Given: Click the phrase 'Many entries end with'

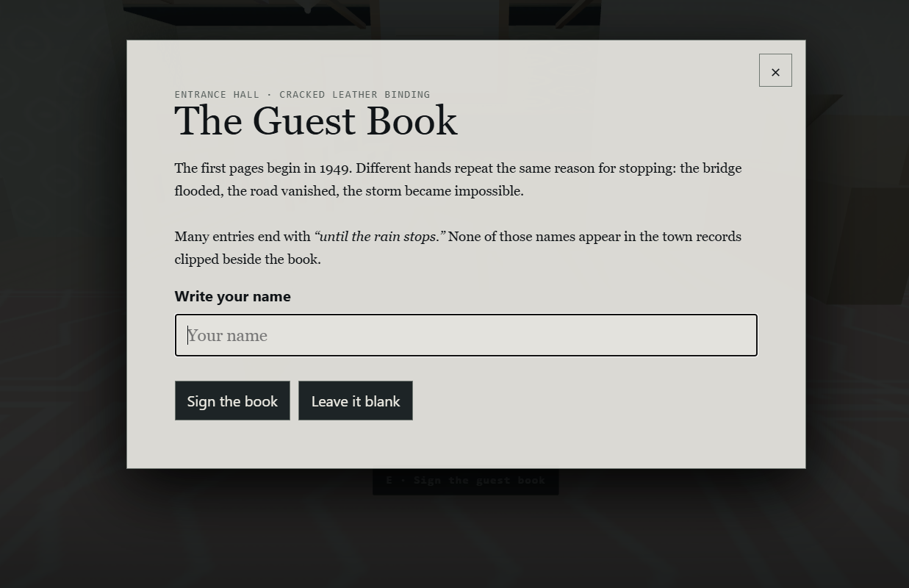Looking at the screenshot, I should point(242,237).
